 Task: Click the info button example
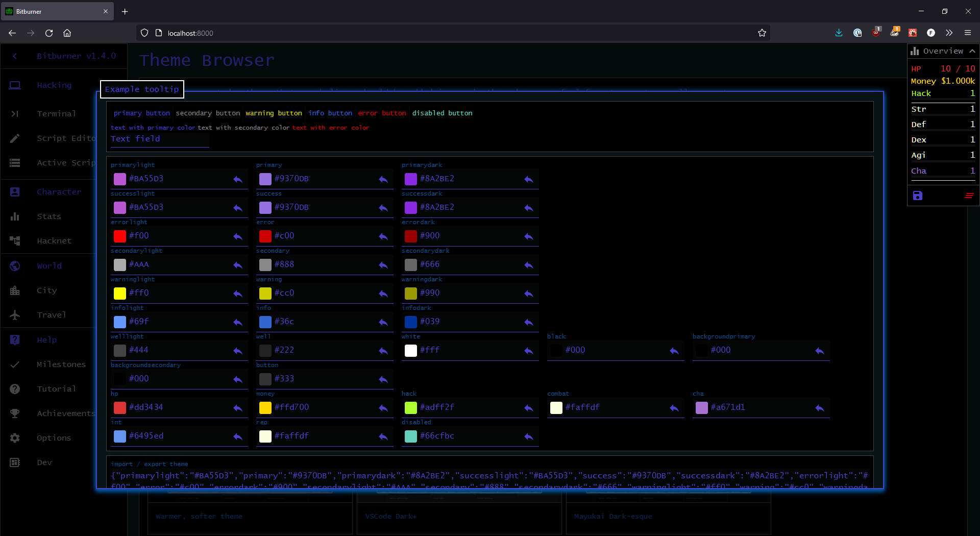click(330, 113)
